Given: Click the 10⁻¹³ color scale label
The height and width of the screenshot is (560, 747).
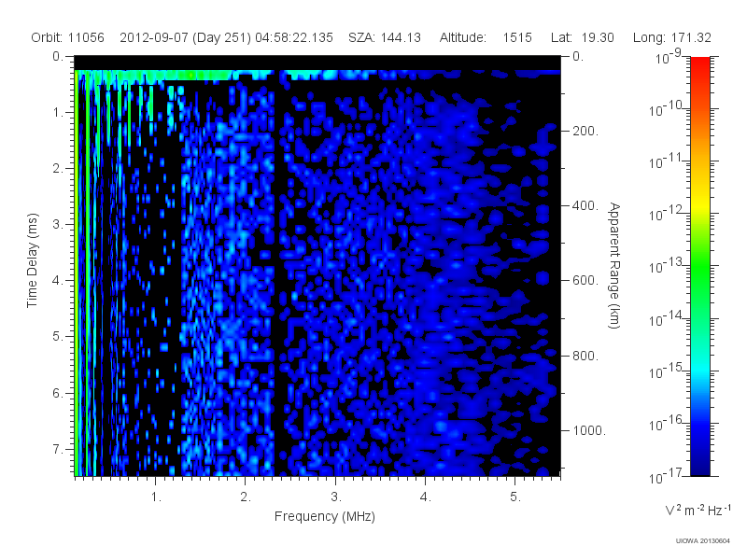Looking at the screenshot, I should coord(667,266).
